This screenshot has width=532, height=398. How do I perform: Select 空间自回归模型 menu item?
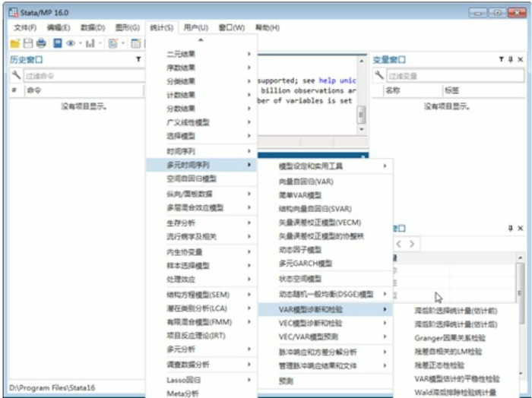[x=201, y=178]
